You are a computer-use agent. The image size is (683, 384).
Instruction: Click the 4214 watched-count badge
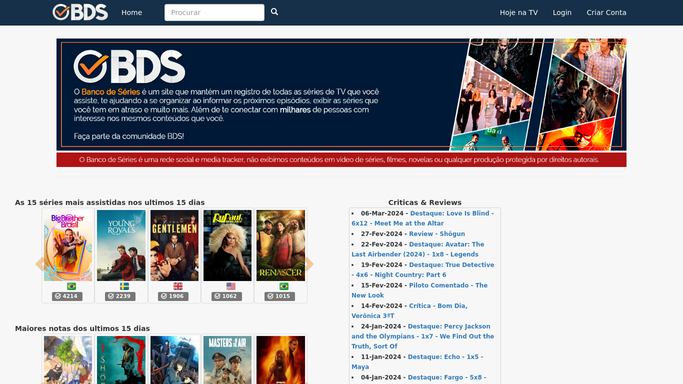(67, 296)
